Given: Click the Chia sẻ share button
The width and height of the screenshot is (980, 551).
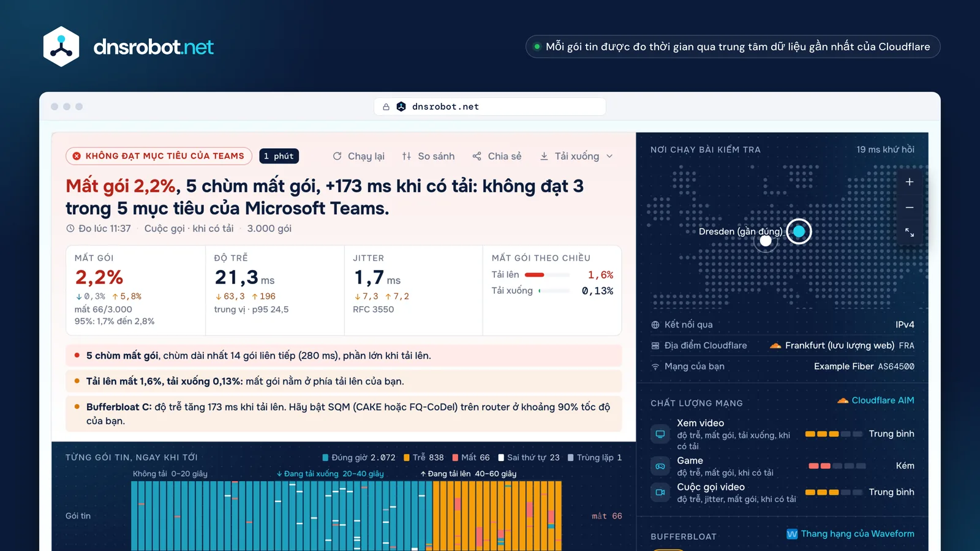Looking at the screenshot, I should click(x=497, y=156).
